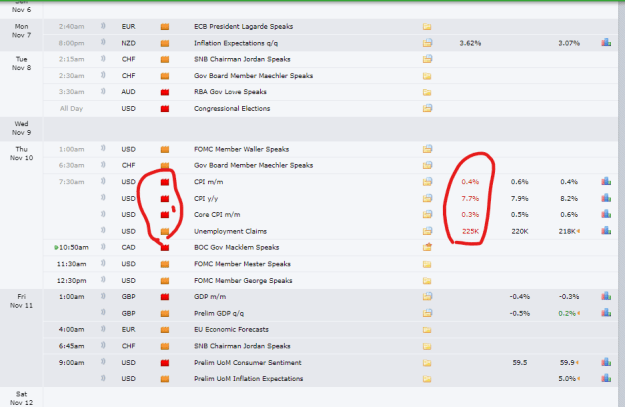The image size is (625, 407).
Task: Click CPI y/y actual value 7.7%
Action: point(470,198)
